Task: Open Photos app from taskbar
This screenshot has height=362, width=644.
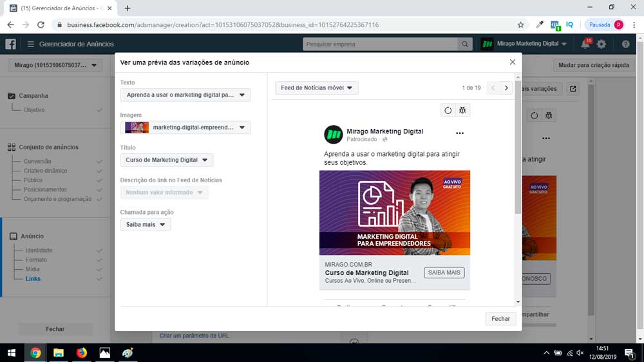Action: tap(105, 353)
